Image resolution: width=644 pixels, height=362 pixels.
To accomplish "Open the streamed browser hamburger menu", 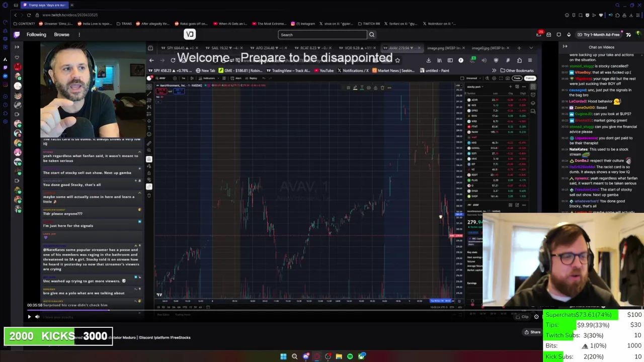I will (530, 60).
